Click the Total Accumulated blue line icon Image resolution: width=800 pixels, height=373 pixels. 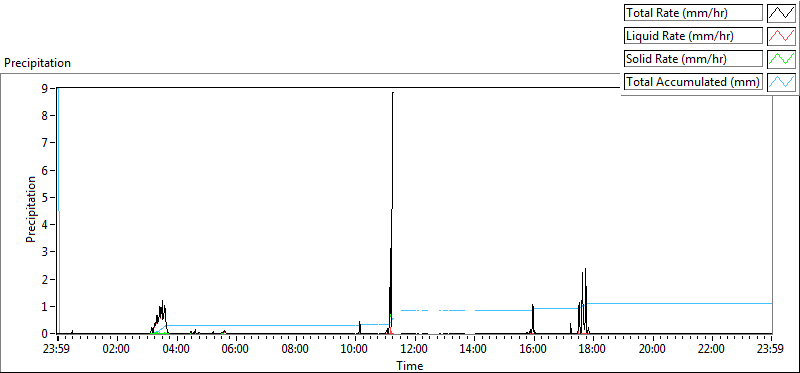781,82
